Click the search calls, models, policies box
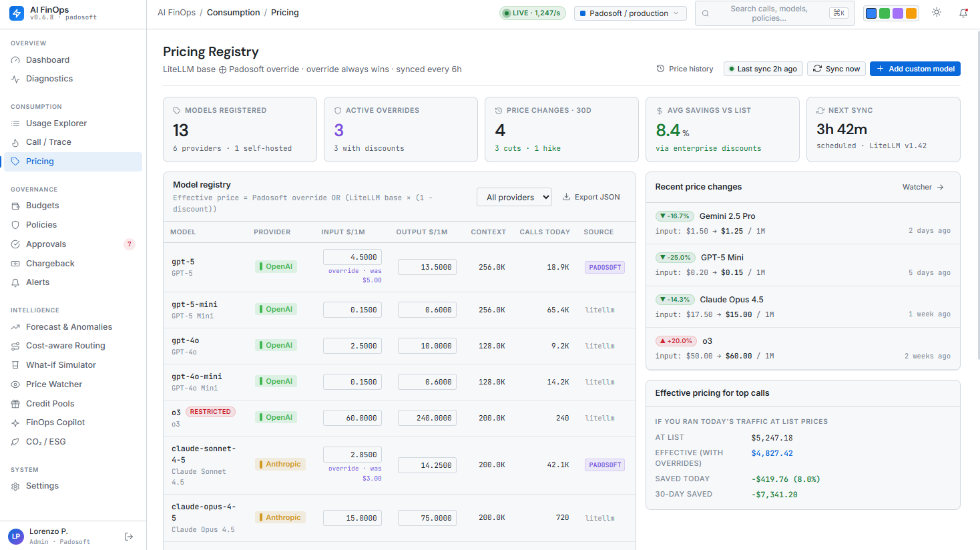980x550 pixels. point(774,13)
